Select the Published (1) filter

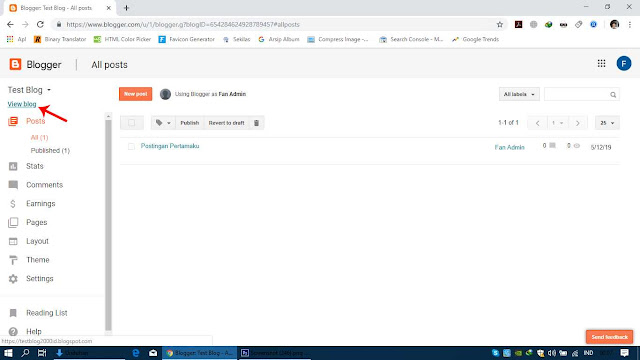tap(50, 151)
